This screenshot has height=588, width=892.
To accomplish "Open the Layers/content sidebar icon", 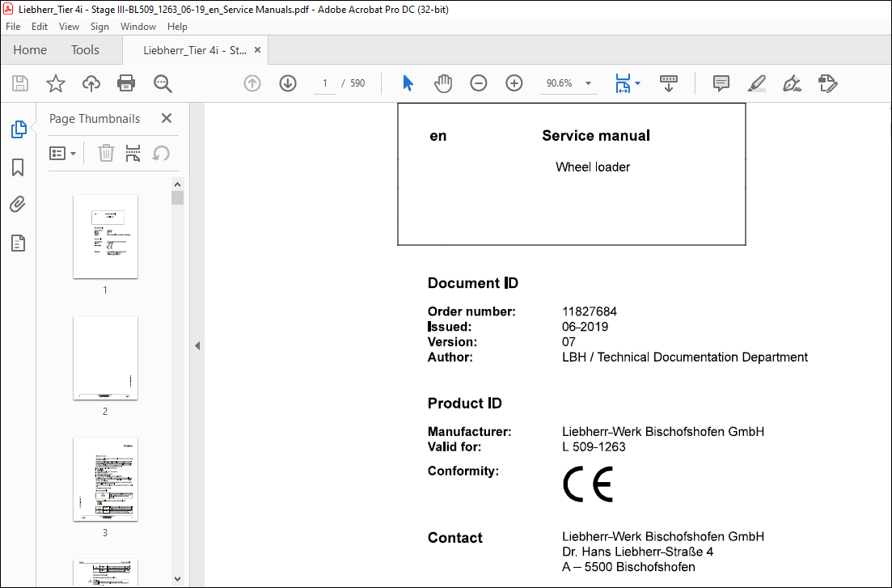I will (x=19, y=243).
